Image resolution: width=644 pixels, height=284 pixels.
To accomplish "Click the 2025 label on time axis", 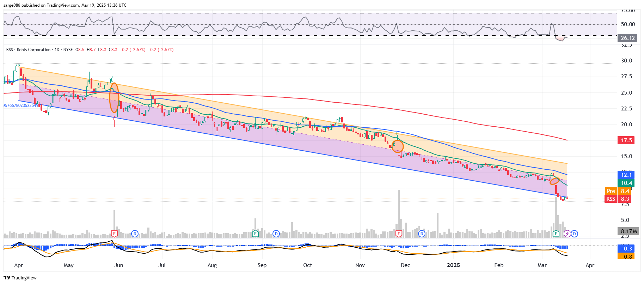I will pos(453,265).
